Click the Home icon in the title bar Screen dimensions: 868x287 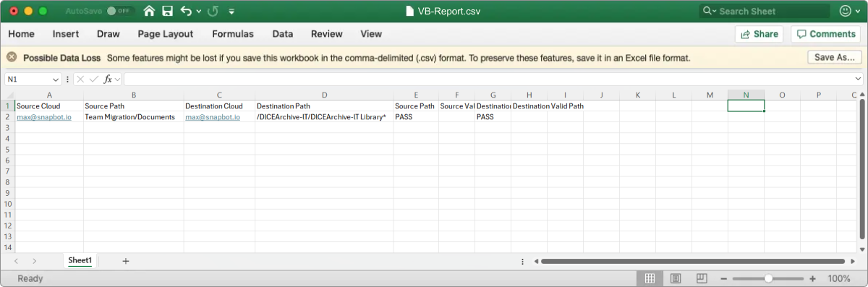(x=149, y=12)
